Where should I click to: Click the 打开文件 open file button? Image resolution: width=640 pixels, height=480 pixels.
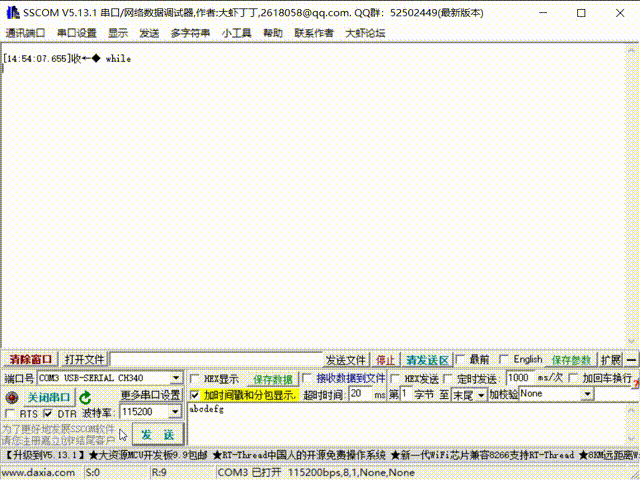pyautogui.click(x=84, y=360)
